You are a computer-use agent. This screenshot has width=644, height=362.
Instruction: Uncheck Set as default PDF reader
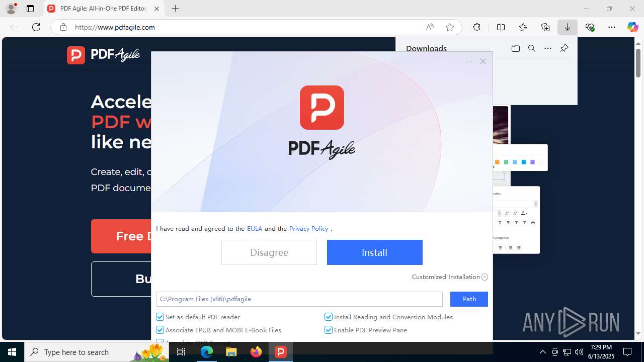coord(160,317)
